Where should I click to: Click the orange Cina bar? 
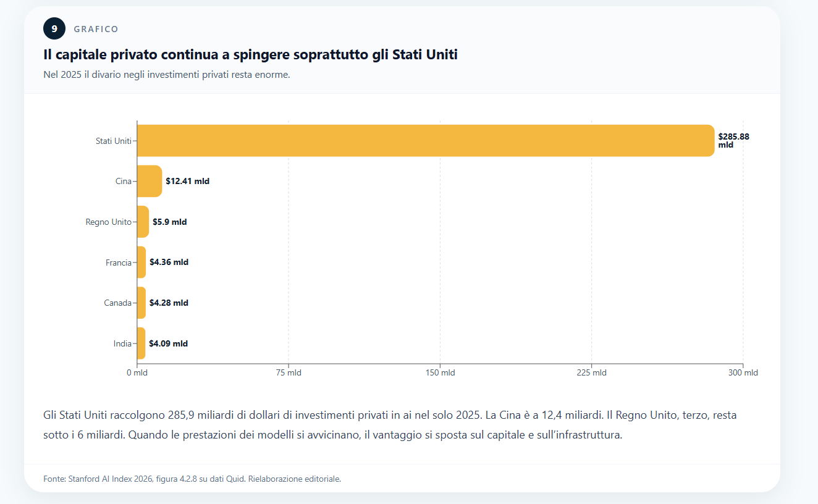coord(150,181)
